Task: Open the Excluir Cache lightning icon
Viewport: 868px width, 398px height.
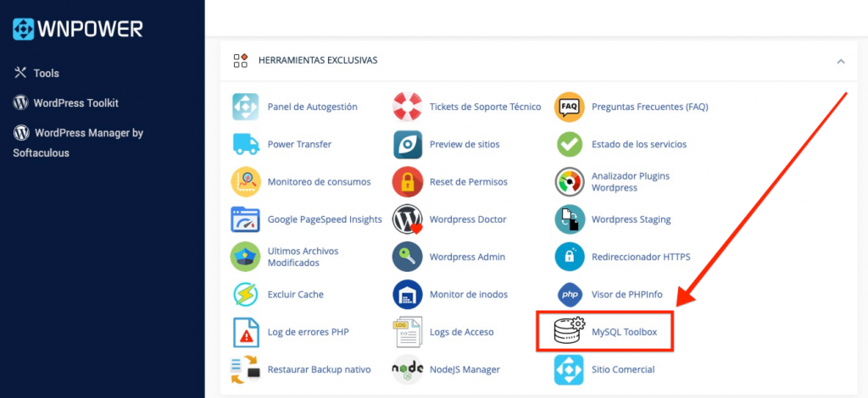Action: click(245, 294)
